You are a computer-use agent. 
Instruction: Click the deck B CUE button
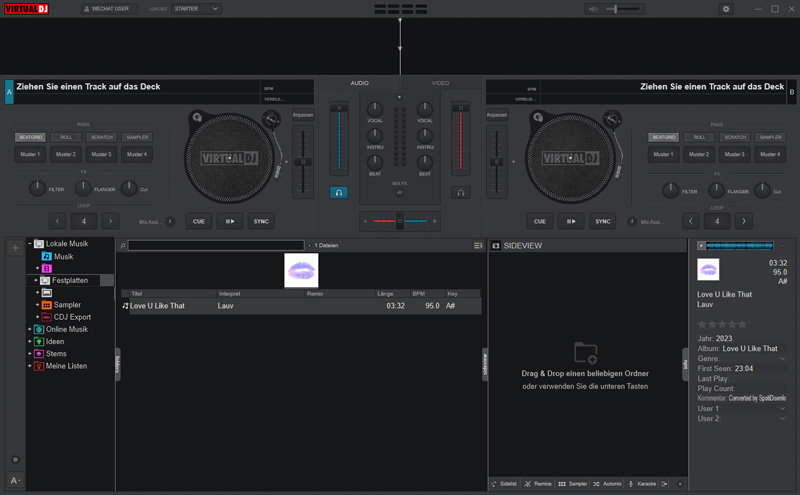[539, 221]
